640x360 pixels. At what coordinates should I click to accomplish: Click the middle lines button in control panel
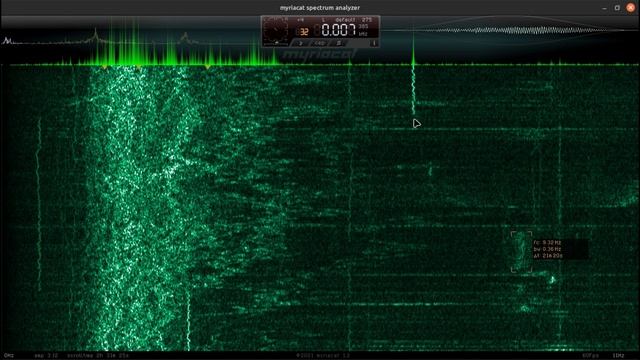pyautogui.click(x=338, y=43)
